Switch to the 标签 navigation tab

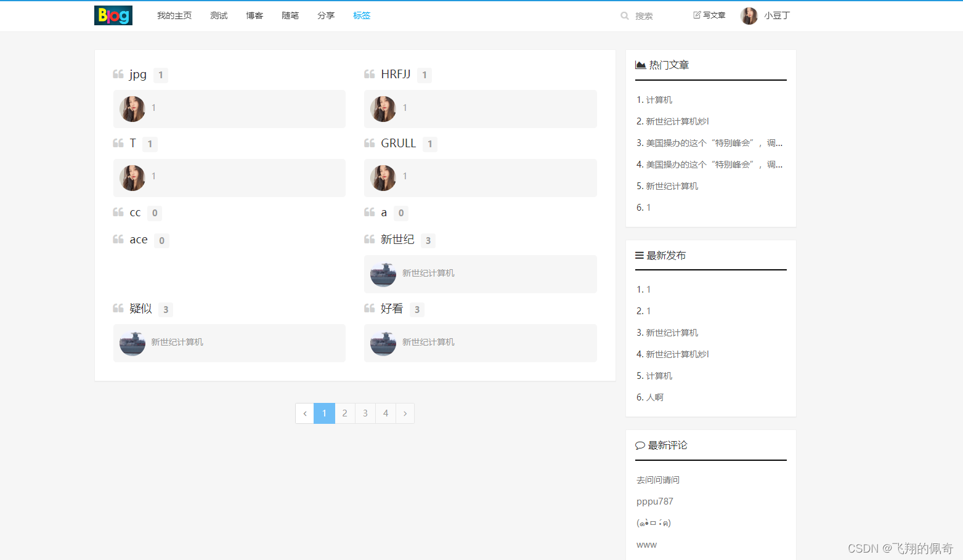coord(362,15)
